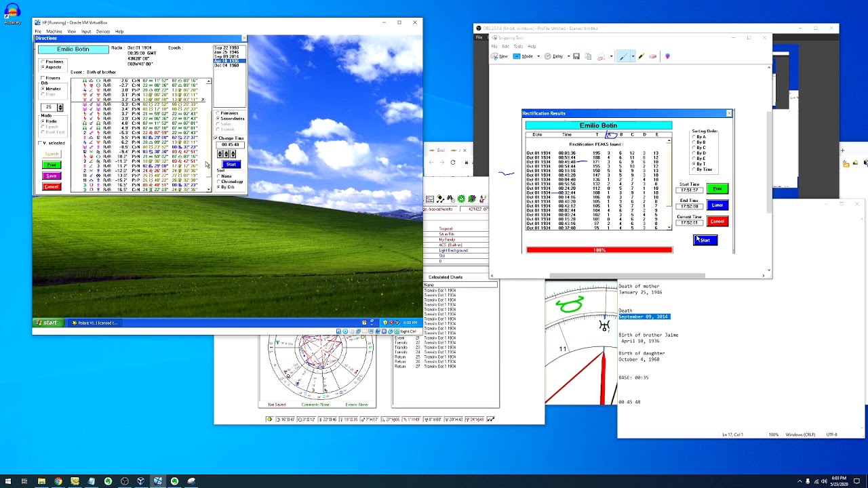Select the Highlighter tool in Snipping Tool
Image resolution: width=868 pixels, height=488 pixels.
coord(642,56)
